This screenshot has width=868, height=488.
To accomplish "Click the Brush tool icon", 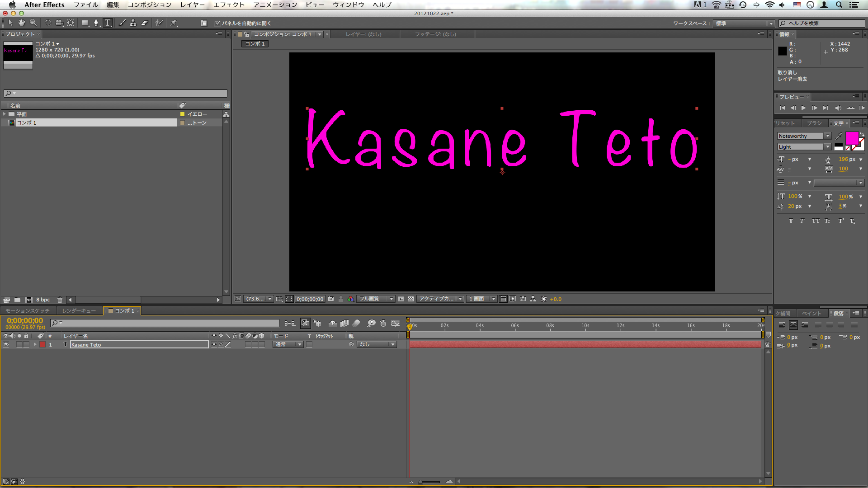I will (x=121, y=23).
